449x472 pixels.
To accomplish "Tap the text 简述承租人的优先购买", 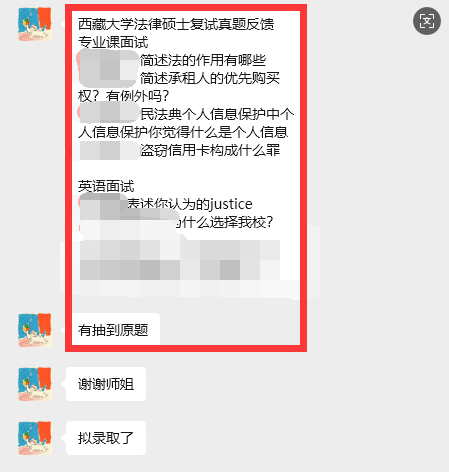I will [x=210, y=78].
